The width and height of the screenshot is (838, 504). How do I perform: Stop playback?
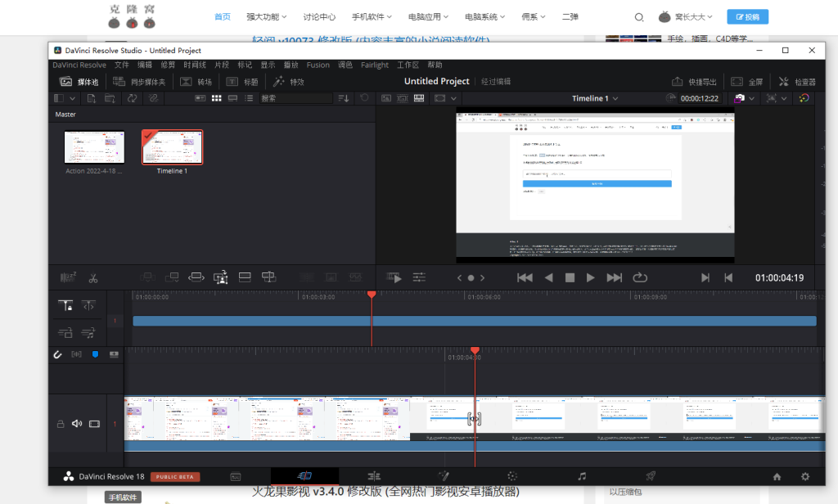[x=570, y=277]
